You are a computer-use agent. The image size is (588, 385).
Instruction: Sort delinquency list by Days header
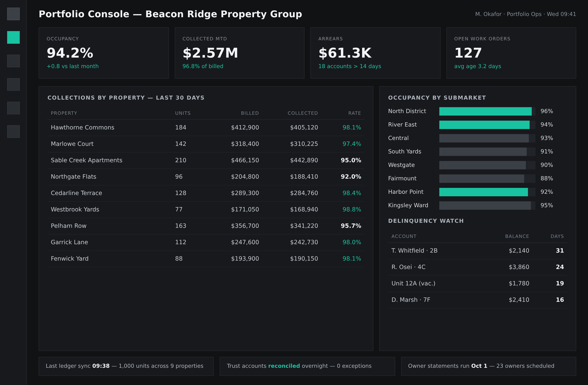tap(557, 236)
